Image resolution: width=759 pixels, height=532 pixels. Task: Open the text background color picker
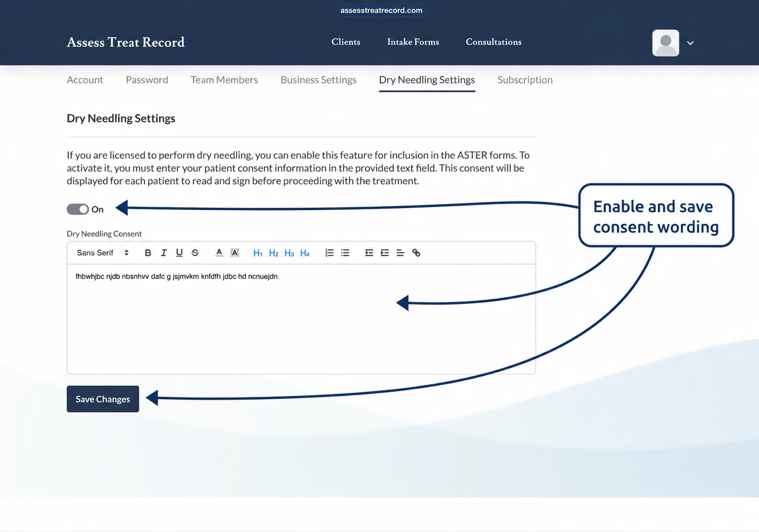click(x=235, y=253)
